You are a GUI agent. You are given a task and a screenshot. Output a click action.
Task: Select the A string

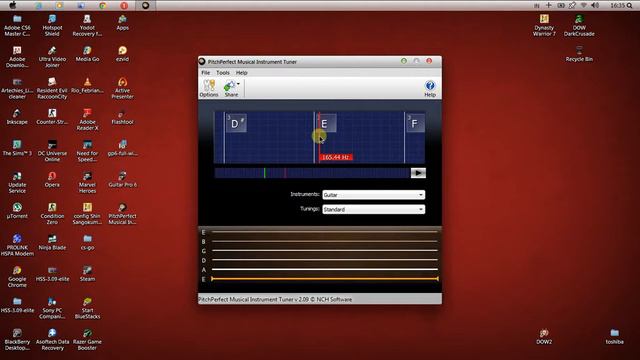pos(324,269)
